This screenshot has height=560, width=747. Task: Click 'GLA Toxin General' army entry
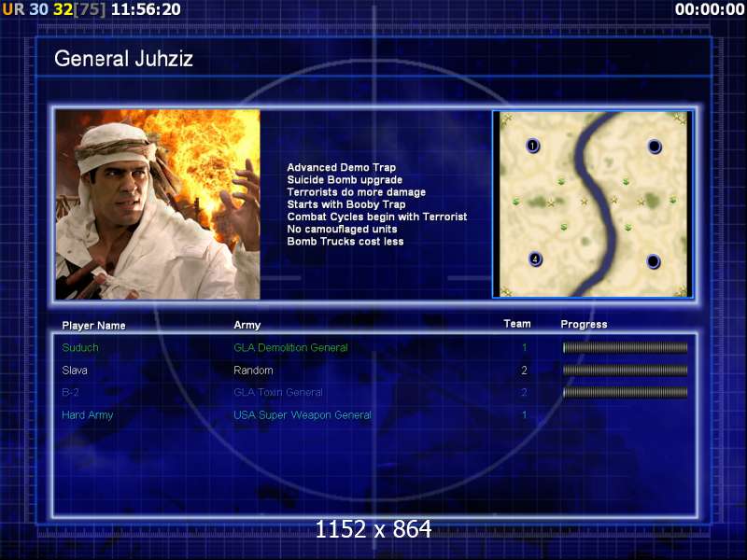pos(278,392)
